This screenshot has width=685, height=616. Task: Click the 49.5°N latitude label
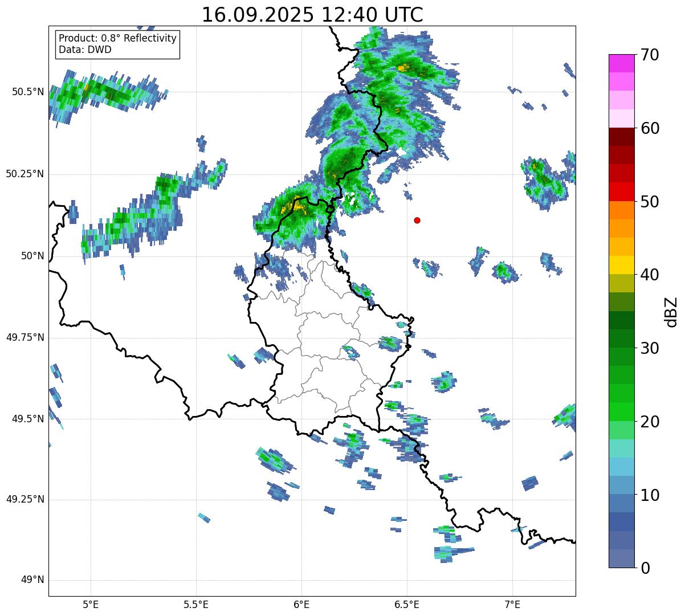pyautogui.click(x=28, y=419)
